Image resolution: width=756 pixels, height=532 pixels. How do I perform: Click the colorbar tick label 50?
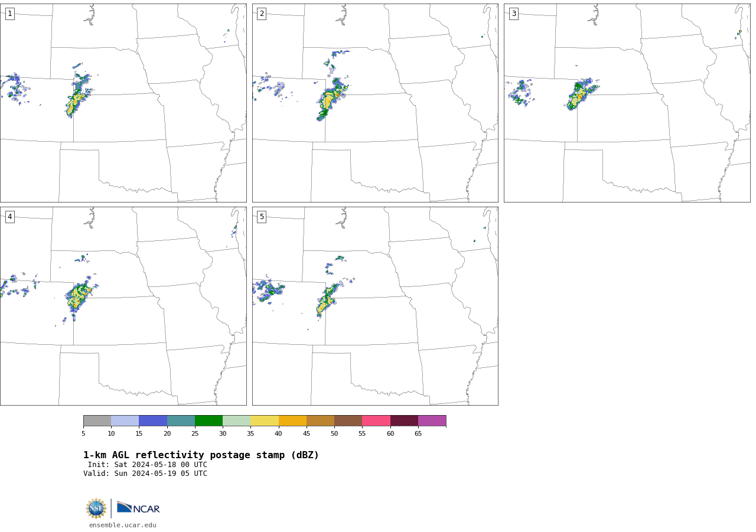click(334, 433)
